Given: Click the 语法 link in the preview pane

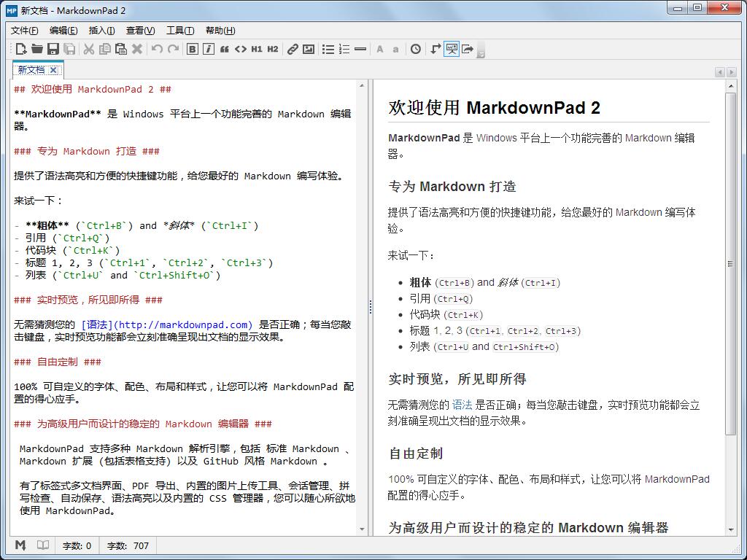Looking at the screenshot, I should point(462,405).
